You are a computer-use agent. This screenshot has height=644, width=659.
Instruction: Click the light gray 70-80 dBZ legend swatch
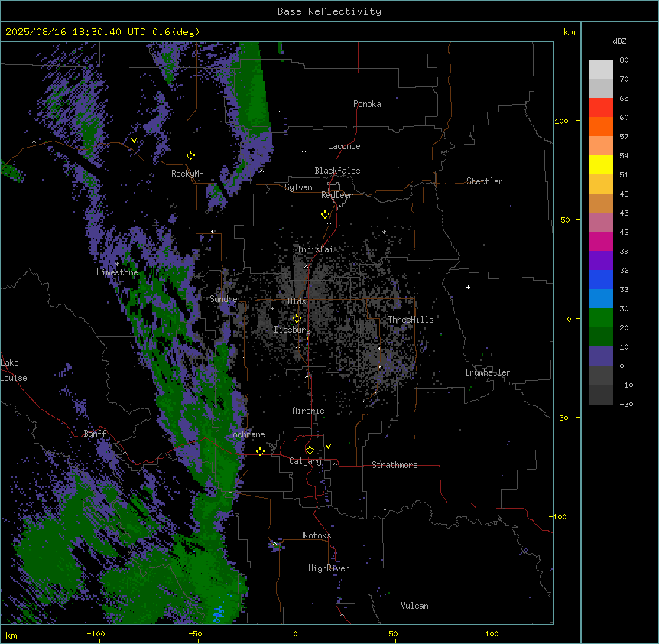tap(601, 70)
